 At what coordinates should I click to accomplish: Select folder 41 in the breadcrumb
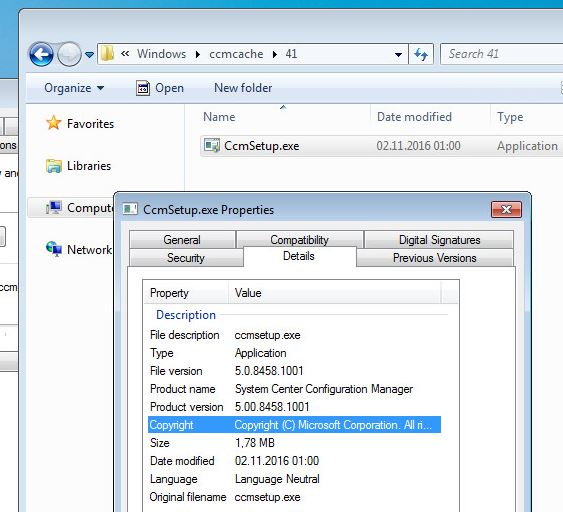291,54
